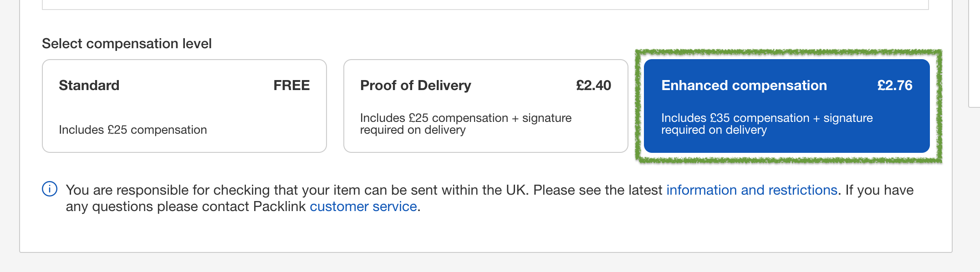Image resolution: width=980 pixels, height=272 pixels.
Task: Click the blue info circle icon
Action: [50, 189]
